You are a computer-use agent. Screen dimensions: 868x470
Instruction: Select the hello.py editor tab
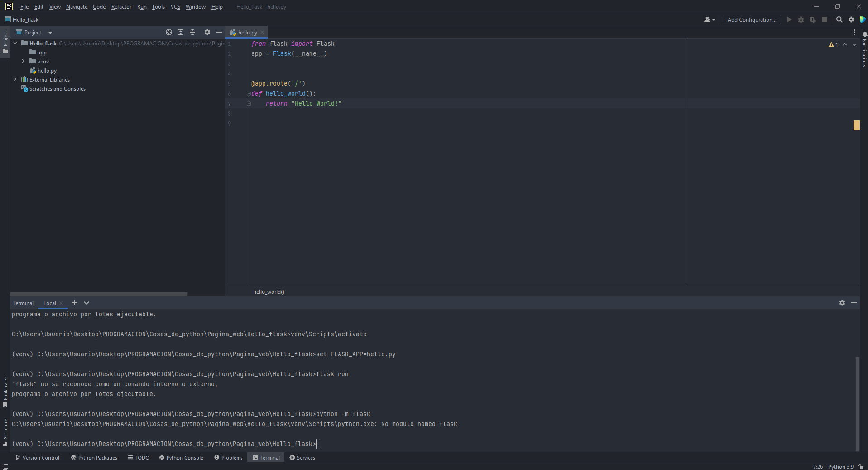tap(246, 32)
